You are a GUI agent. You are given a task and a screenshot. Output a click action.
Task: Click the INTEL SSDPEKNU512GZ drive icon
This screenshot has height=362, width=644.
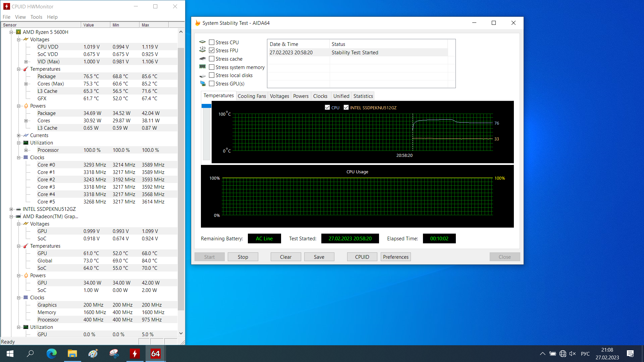point(18,209)
